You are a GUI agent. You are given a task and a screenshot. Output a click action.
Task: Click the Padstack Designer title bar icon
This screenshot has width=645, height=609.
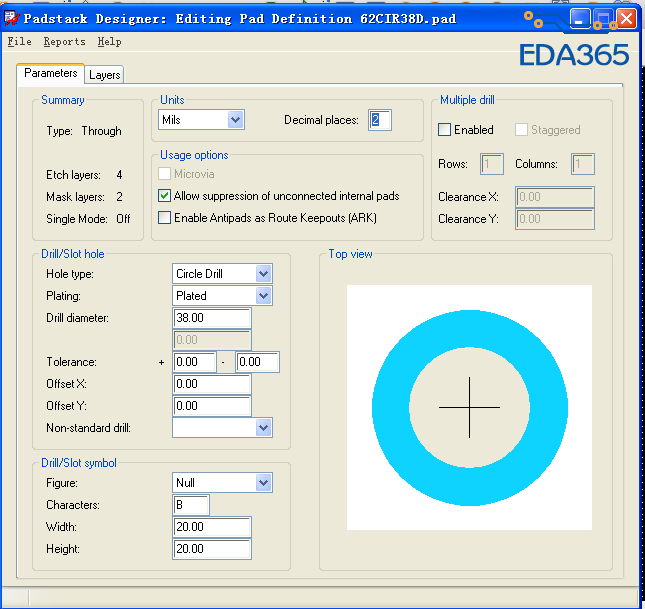[12, 18]
